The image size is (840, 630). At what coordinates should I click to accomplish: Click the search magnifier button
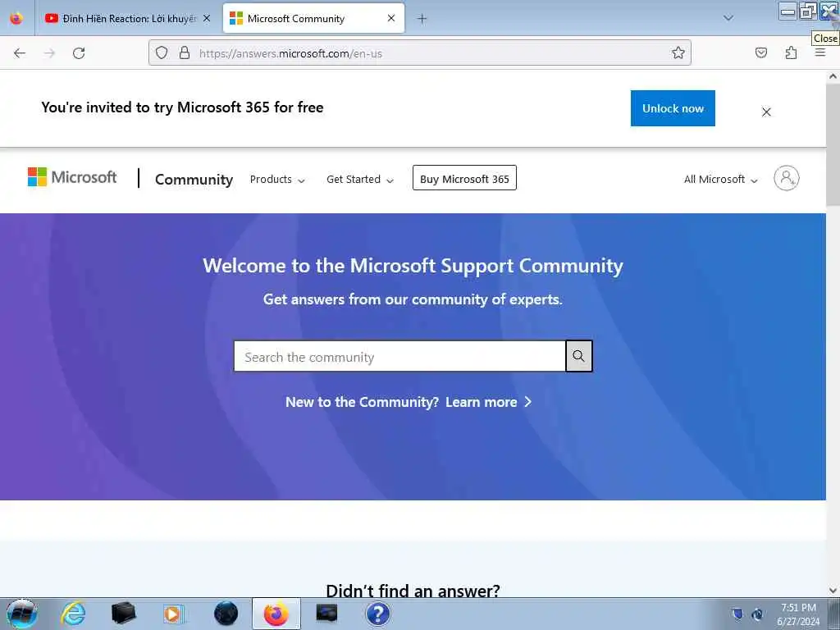579,356
